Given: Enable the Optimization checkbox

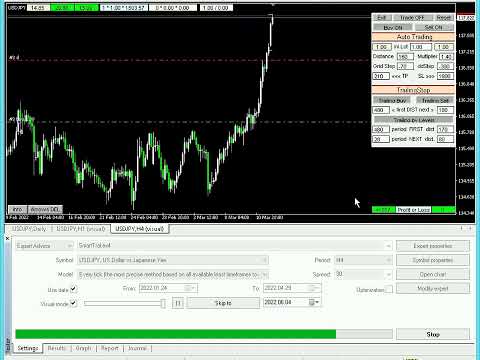Looking at the screenshot, I should click(x=388, y=289).
